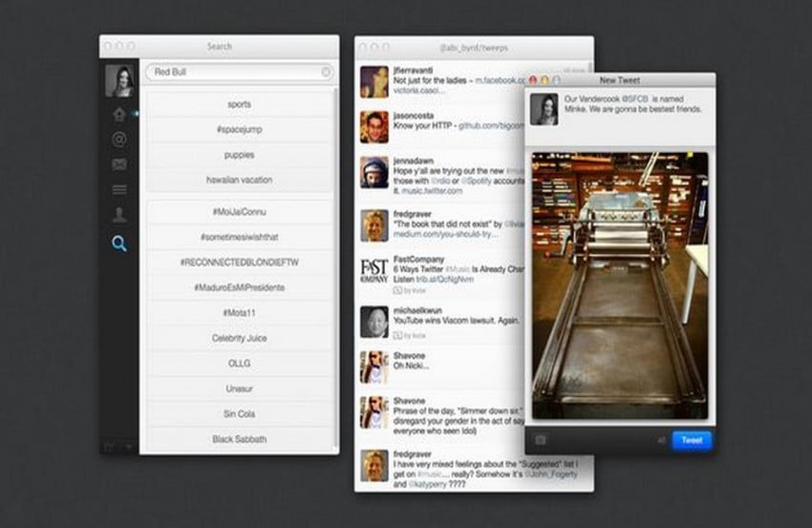
Task: Minimize the New Tweet window
Action: click(545, 80)
